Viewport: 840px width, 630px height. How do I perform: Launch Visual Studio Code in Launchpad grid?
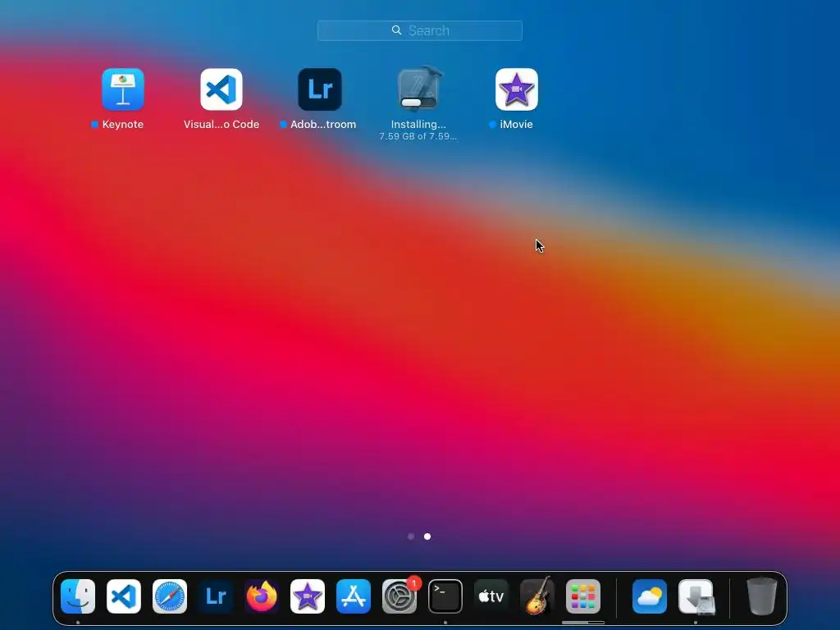221,89
